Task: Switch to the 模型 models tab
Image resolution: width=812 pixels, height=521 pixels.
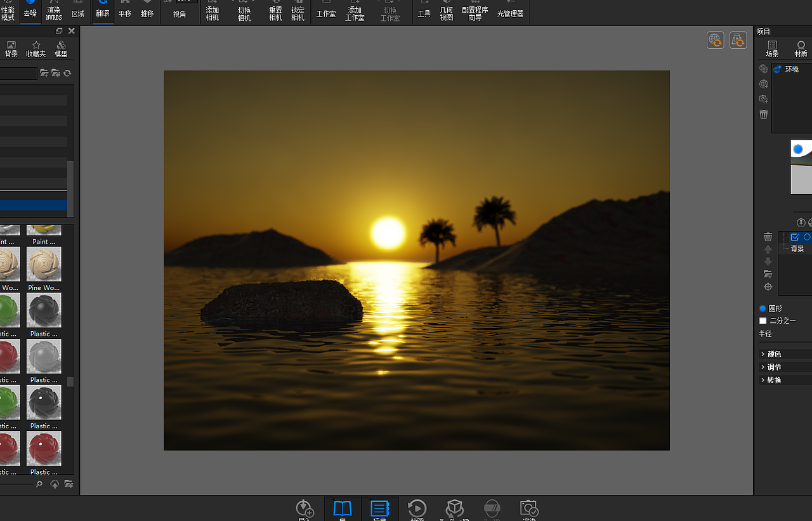Action: [x=61, y=49]
